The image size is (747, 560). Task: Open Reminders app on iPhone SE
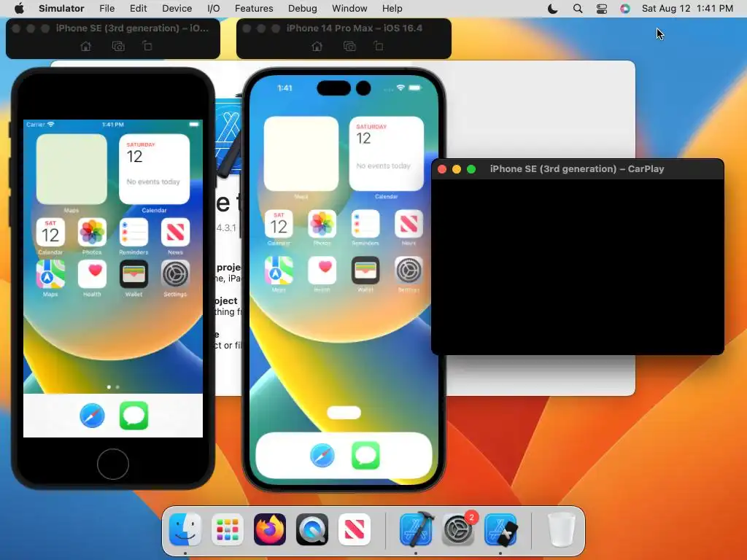pyautogui.click(x=134, y=233)
